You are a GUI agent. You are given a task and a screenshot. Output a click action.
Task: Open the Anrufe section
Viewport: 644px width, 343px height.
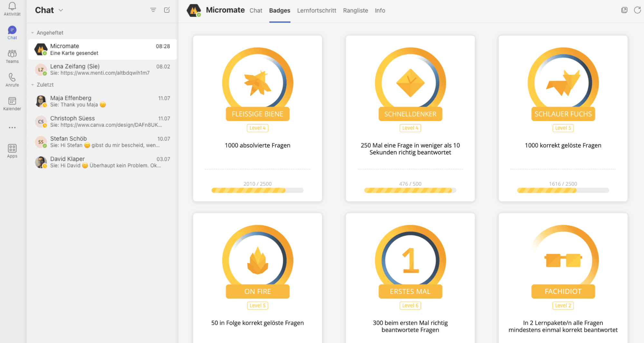coord(12,79)
